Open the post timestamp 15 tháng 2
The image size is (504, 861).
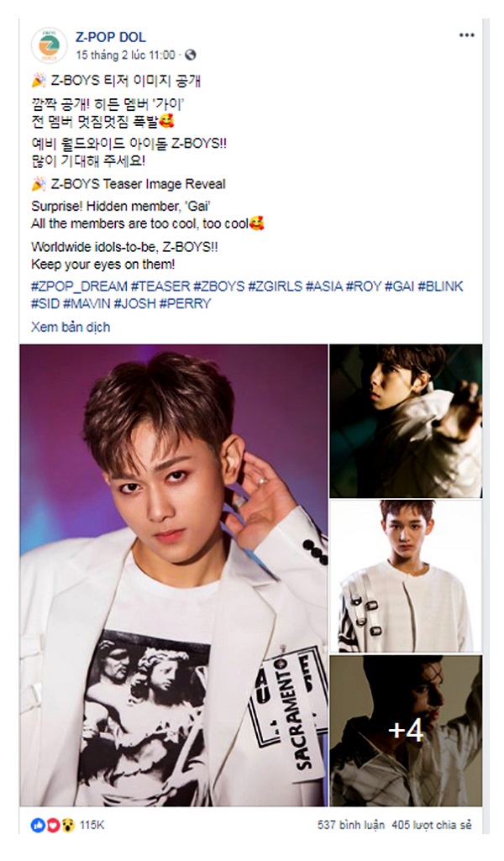click(126, 55)
